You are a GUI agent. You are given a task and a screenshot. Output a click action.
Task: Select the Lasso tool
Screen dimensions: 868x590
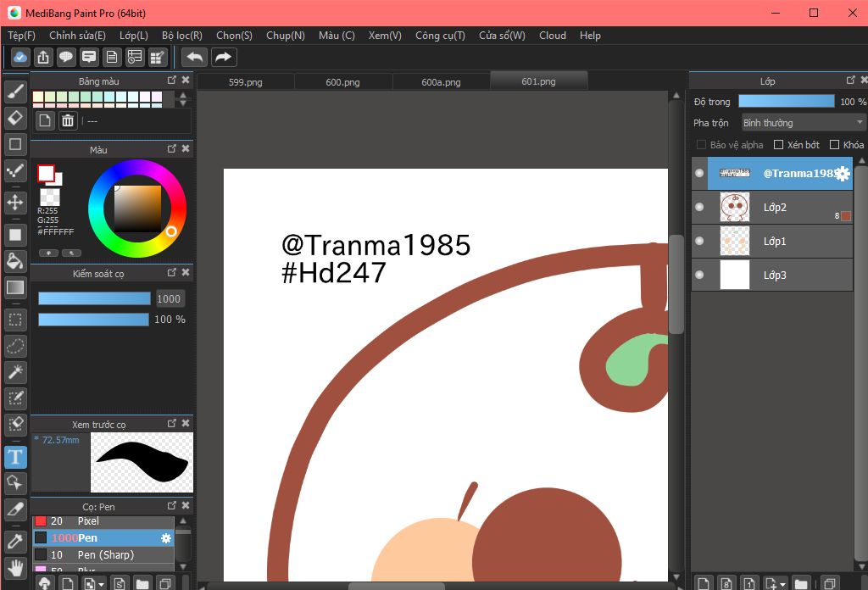(x=15, y=346)
